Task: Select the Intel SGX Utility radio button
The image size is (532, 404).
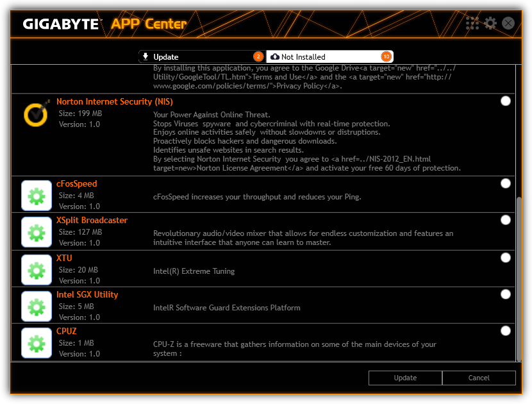Action: tap(506, 294)
